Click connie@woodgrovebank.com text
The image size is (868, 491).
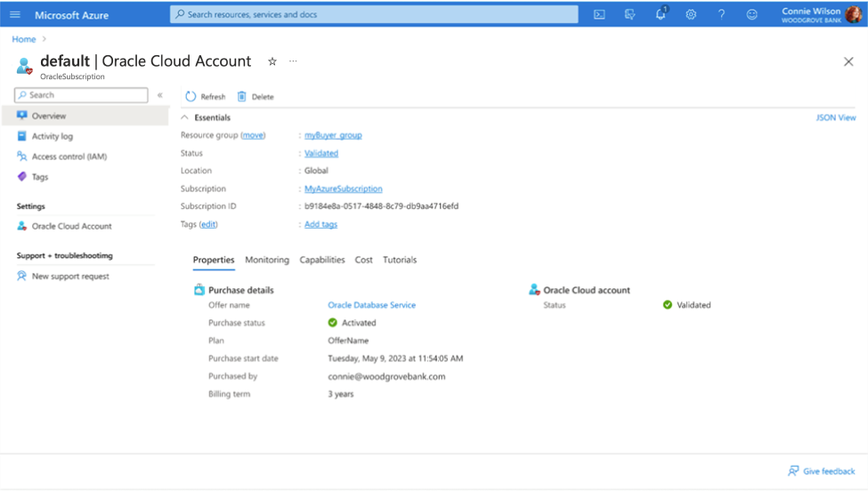point(386,376)
